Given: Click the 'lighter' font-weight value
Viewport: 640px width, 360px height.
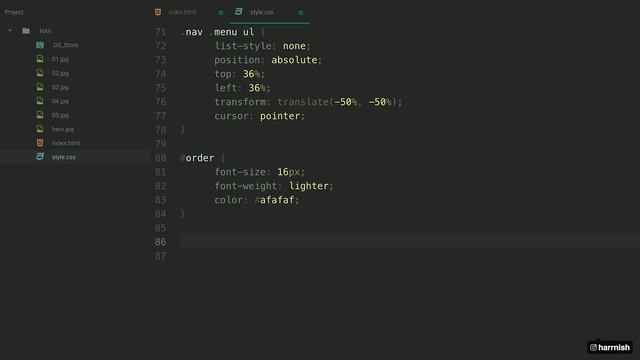Looking at the screenshot, I should [x=309, y=186].
